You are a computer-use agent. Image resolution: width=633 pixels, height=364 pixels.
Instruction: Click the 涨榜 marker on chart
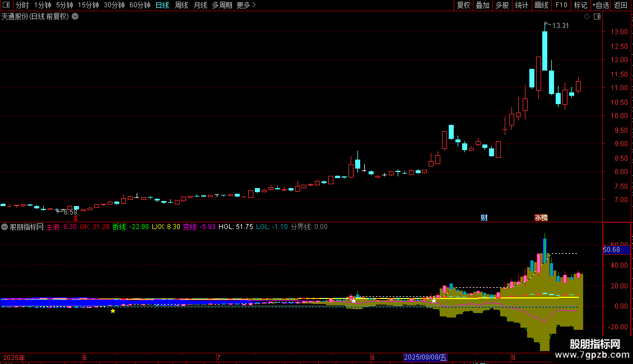coord(541,217)
